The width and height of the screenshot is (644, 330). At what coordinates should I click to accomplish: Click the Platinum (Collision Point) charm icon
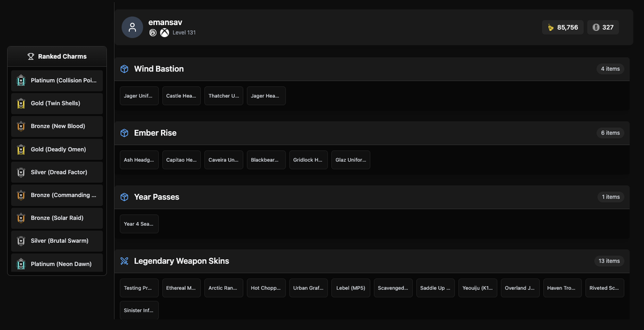(21, 81)
